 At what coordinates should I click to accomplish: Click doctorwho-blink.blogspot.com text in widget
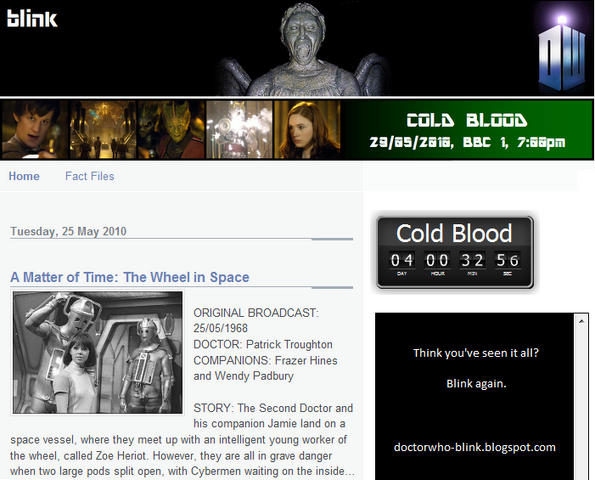[474, 447]
